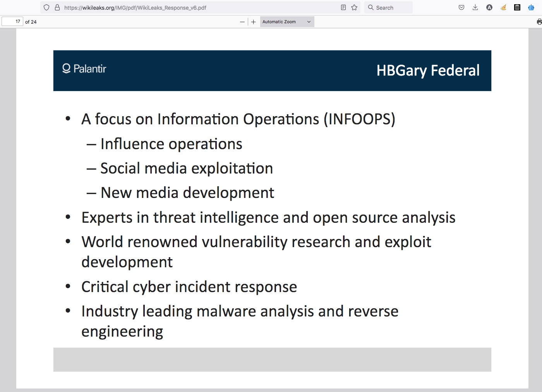Click the tracking protection shield icon
Viewport: 542px width, 392px height.
pyautogui.click(x=46, y=7)
